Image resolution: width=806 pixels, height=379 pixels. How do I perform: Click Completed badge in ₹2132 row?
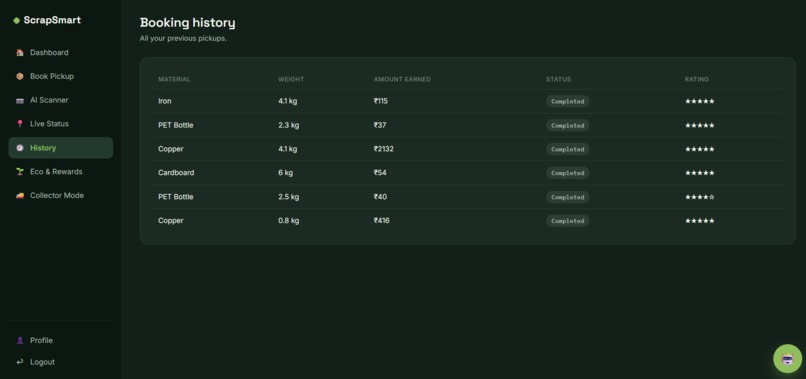pos(567,149)
